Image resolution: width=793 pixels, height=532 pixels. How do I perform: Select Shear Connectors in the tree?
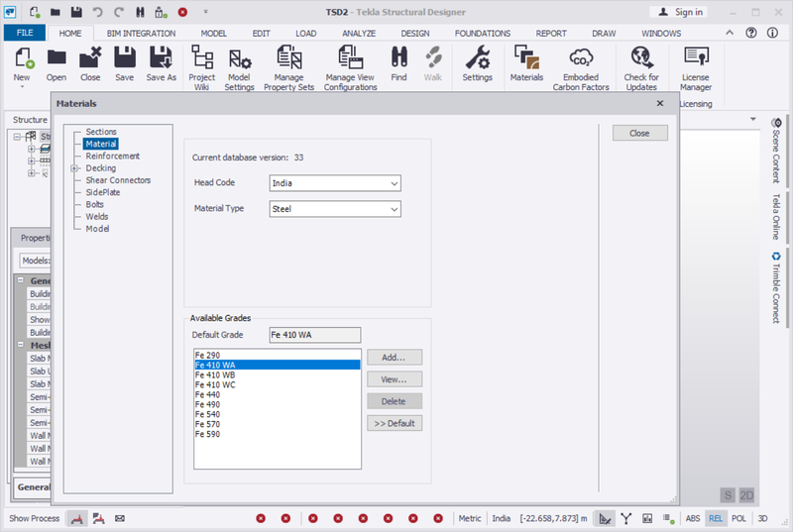click(118, 180)
